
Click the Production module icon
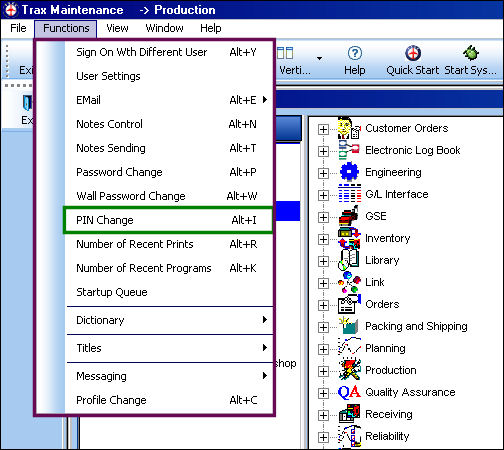[x=349, y=370]
